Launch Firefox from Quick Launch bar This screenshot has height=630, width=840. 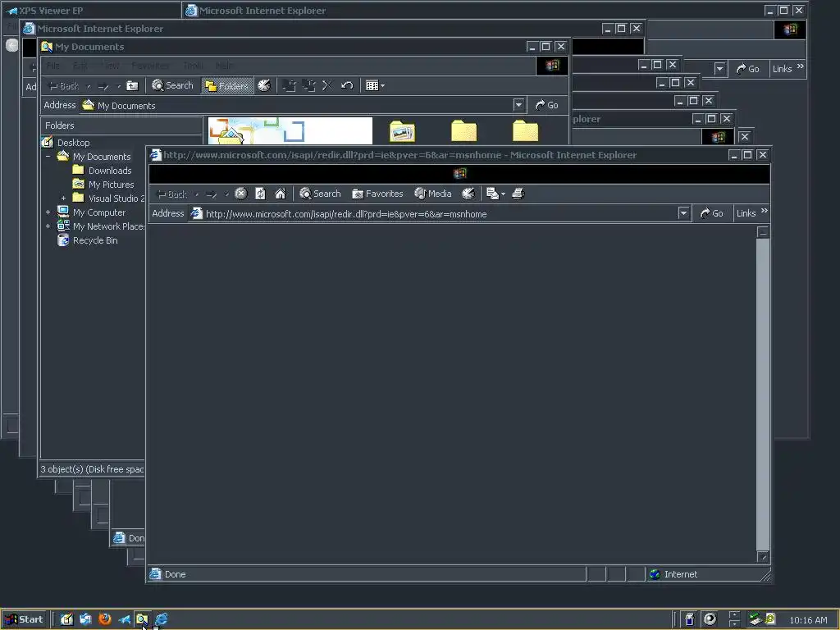pyautogui.click(x=105, y=619)
